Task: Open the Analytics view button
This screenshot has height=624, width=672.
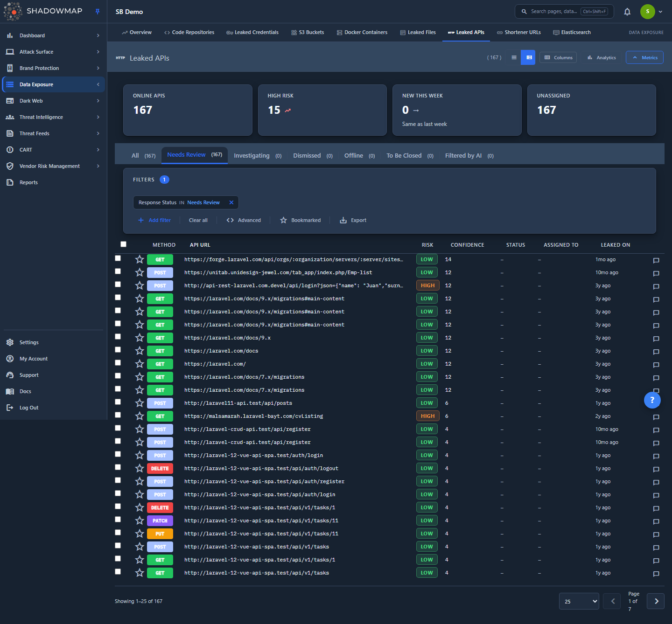Action: point(602,57)
